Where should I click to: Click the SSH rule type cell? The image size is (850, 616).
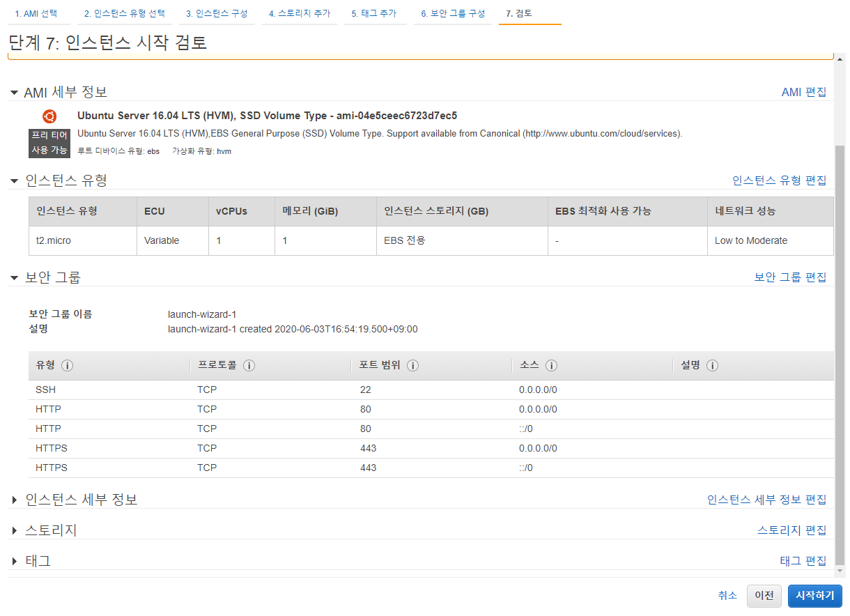[46, 390]
